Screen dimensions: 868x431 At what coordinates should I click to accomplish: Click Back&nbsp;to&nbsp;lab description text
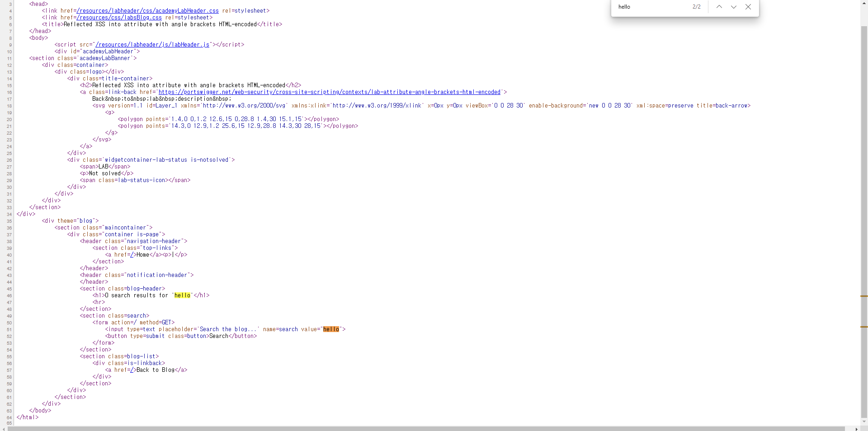(162, 99)
